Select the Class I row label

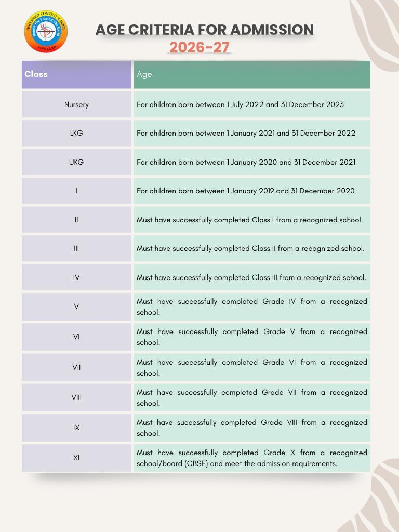point(76,191)
